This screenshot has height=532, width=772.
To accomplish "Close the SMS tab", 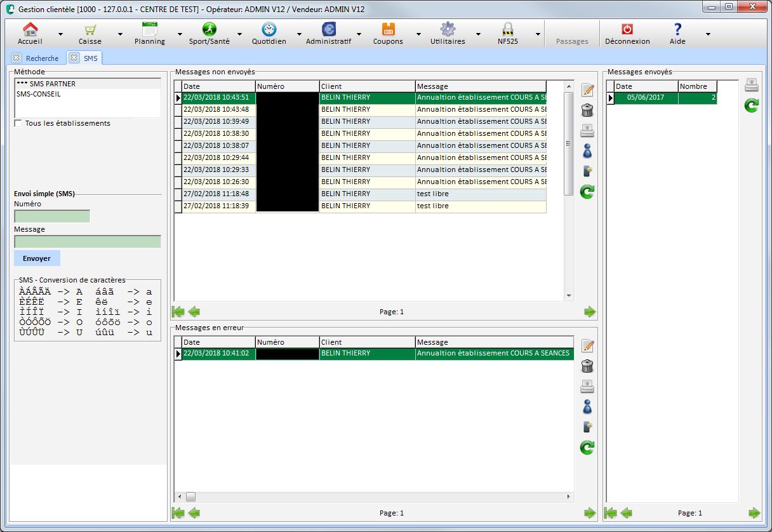I will point(74,58).
